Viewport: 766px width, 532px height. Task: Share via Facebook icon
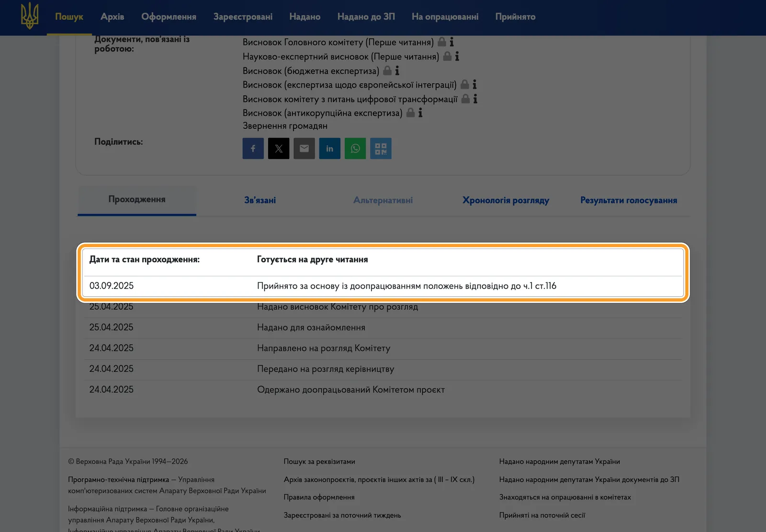pos(253,148)
